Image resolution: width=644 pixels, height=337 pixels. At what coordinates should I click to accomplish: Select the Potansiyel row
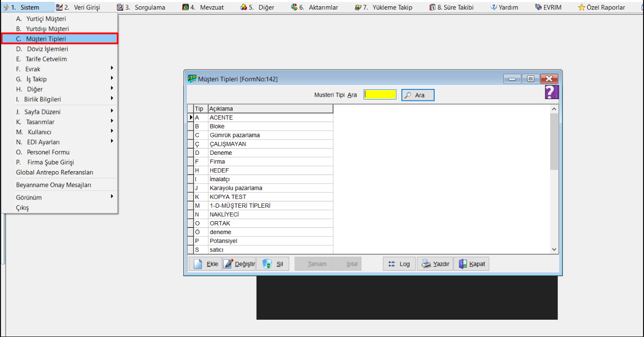260,241
